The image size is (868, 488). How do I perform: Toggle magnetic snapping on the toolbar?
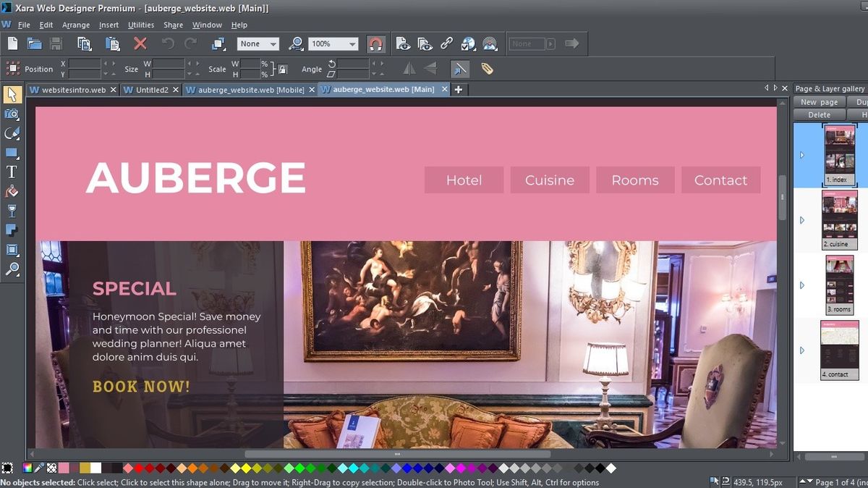(x=376, y=43)
